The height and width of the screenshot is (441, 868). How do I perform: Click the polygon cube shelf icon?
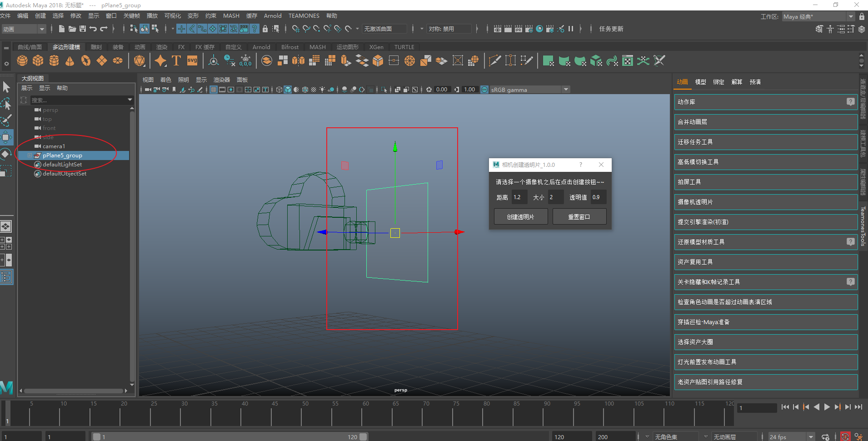(x=38, y=60)
